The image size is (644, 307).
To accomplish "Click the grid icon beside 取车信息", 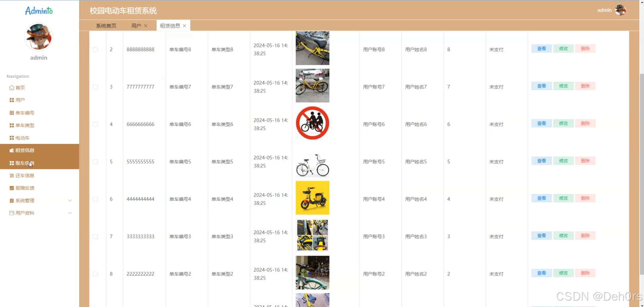I will click(x=12, y=163).
